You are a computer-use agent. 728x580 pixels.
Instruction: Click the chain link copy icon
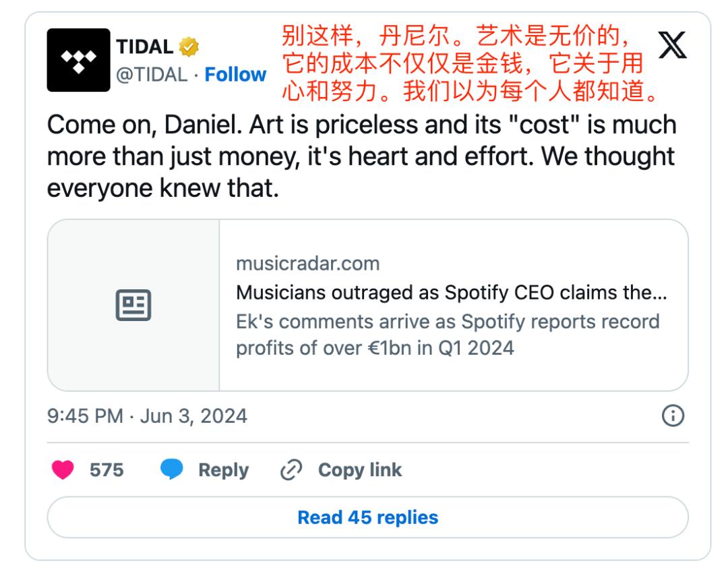291,470
